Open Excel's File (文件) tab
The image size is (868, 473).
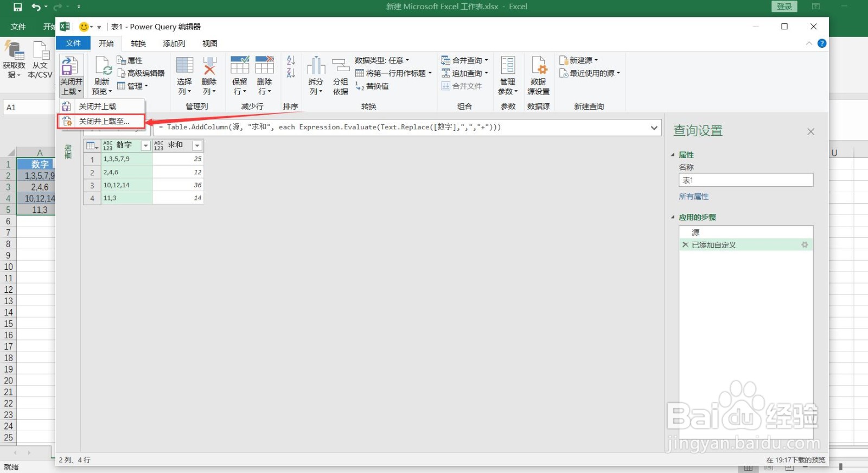coord(18,27)
